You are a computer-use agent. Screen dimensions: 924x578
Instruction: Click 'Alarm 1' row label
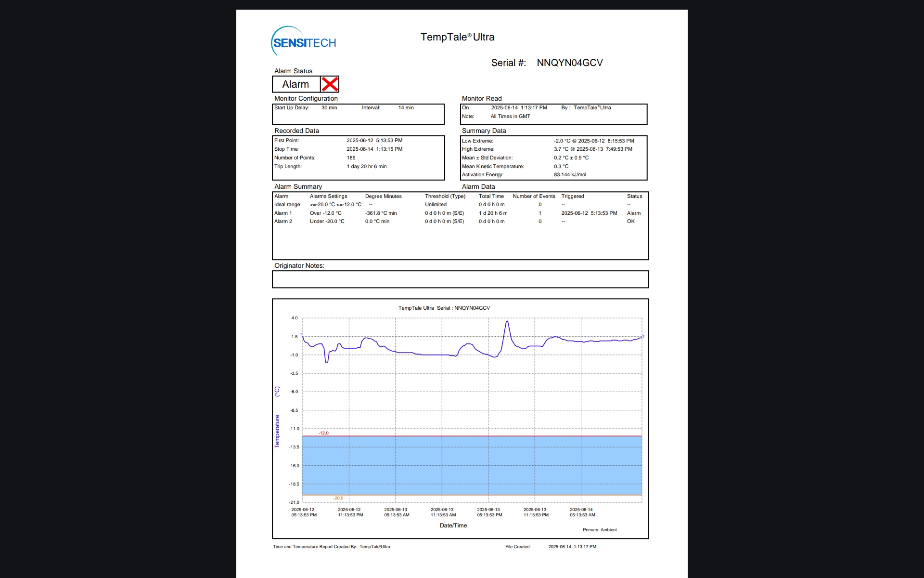pyautogui.click(x=283, y=213)
